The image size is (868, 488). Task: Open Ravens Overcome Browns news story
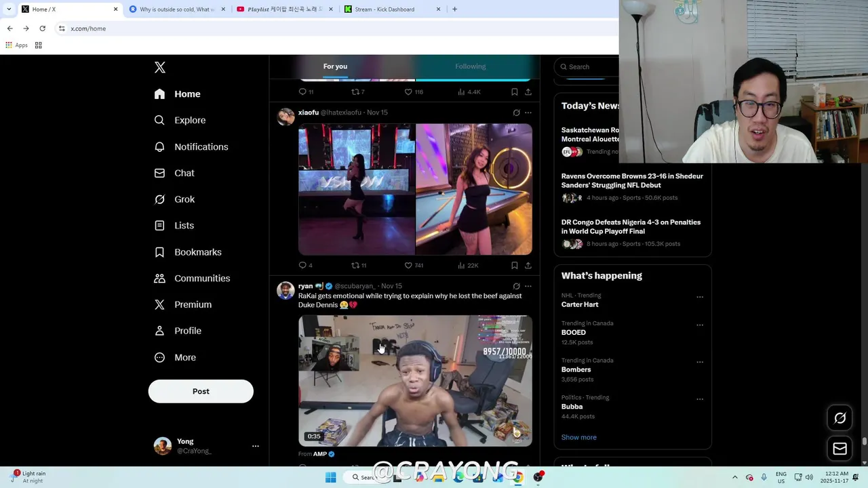point(632,186)
